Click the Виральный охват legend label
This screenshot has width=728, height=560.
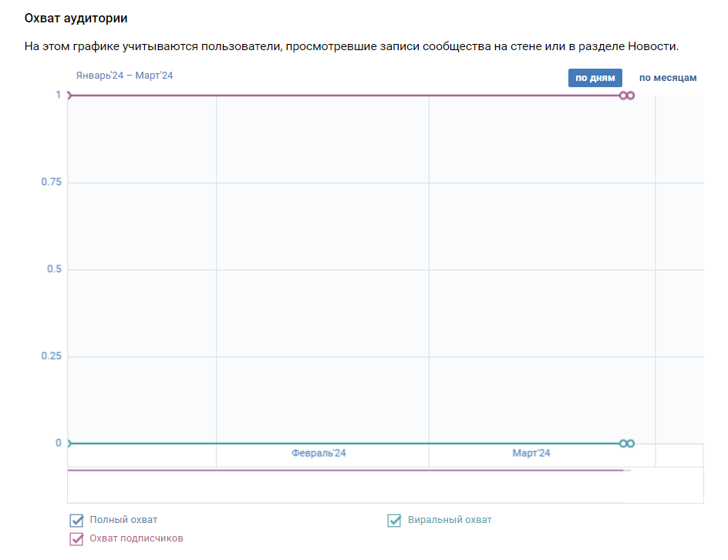pos(450,520)
